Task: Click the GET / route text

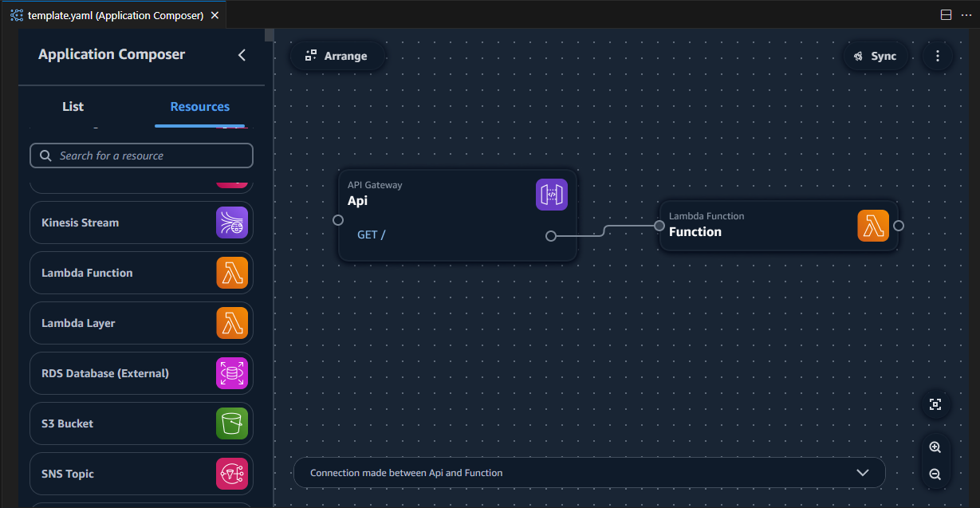Action: click(371, 234)
